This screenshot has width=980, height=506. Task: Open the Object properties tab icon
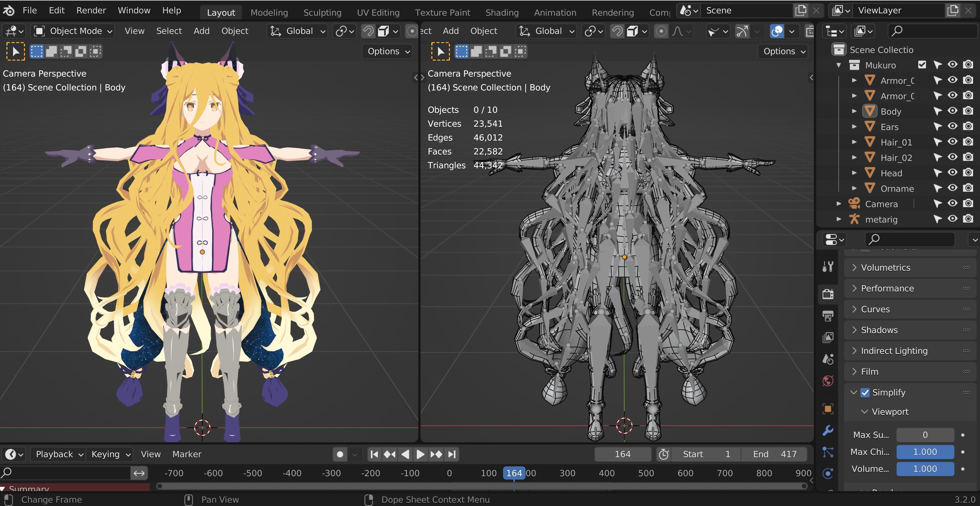tap(828, 409)
